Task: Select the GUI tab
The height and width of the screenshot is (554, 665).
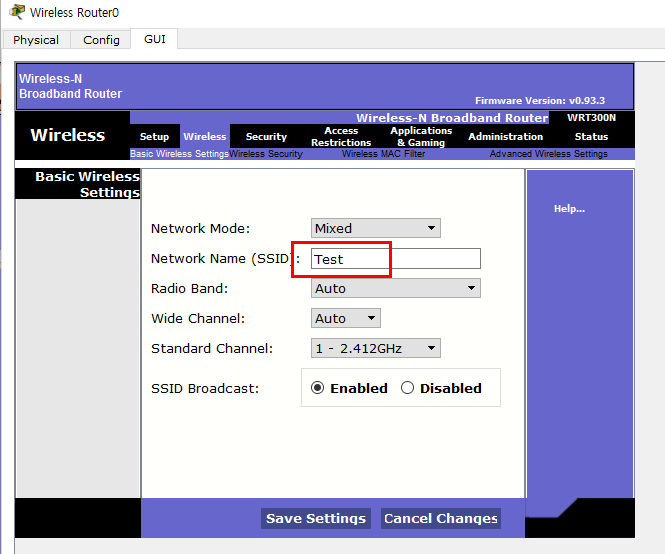Action: [x=155, y=39]
